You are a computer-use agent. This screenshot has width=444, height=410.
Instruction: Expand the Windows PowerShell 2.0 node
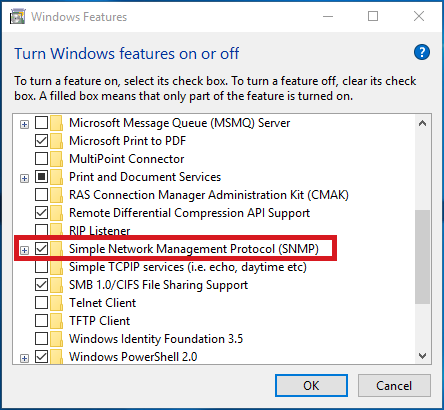[24, 358]
